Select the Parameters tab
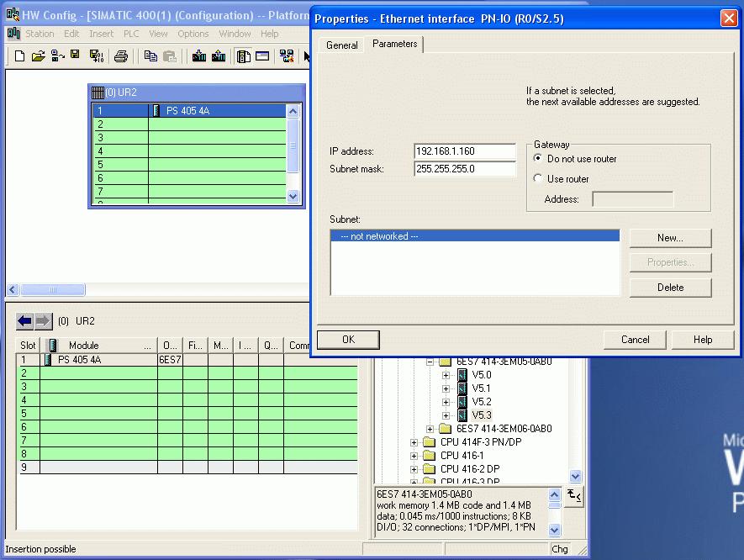 (394, 44)
